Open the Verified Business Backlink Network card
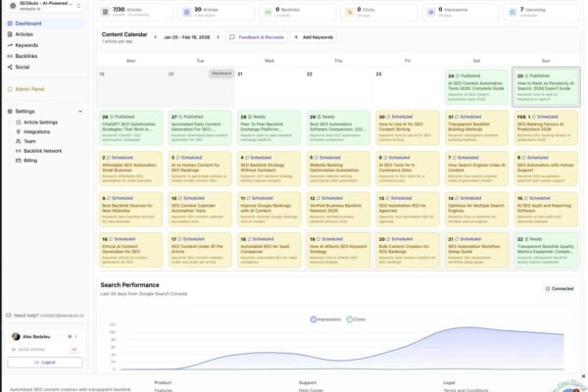The width and height of the screenshot is (588, 392). click(x=338, y=210)
